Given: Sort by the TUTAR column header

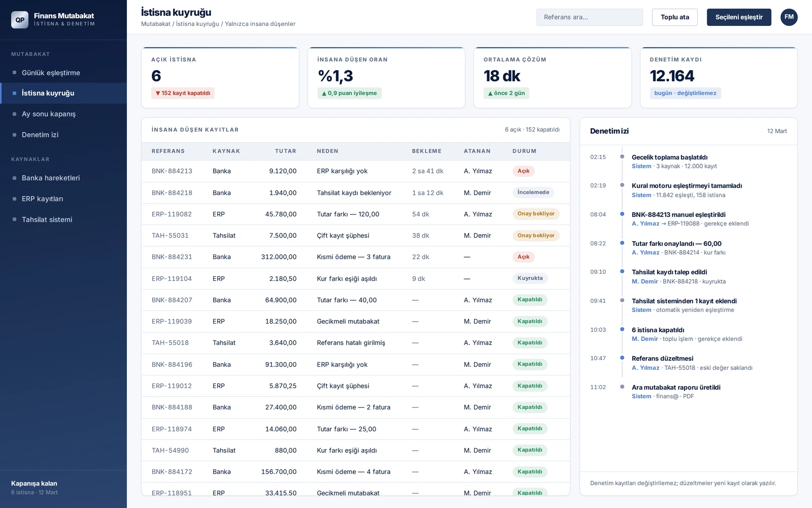Looking at the screenshot, I should click(x=286, y=151).
